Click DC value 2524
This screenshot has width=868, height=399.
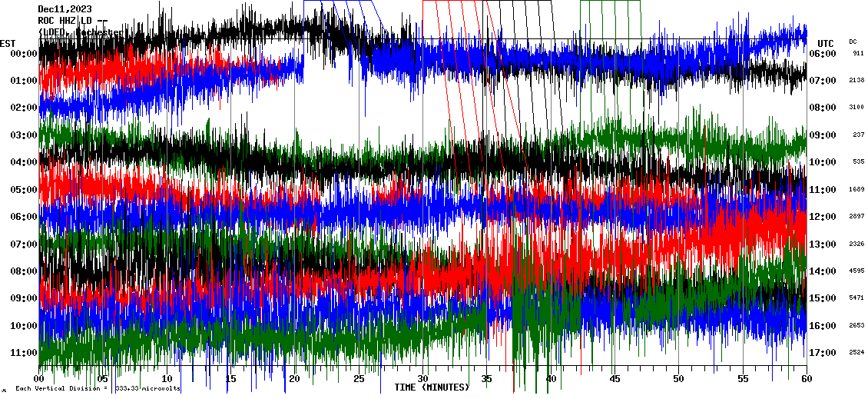point(857,353)
